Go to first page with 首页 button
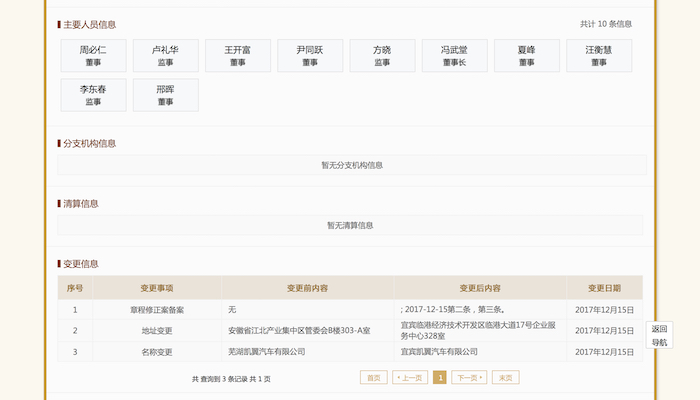700x400 pixels. pyautogui.click(x=374, y=378)
